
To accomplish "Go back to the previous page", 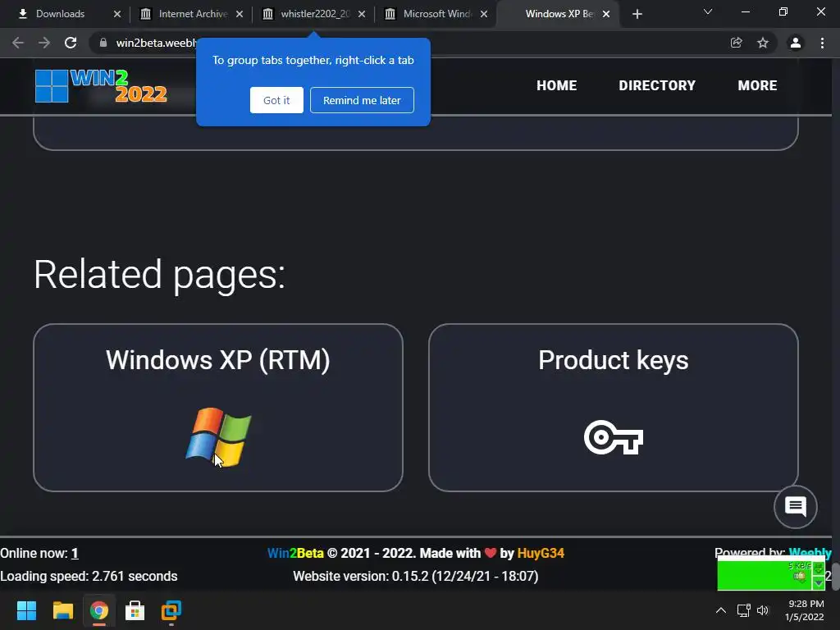I will pyautogui.click(x=18, y=43).
